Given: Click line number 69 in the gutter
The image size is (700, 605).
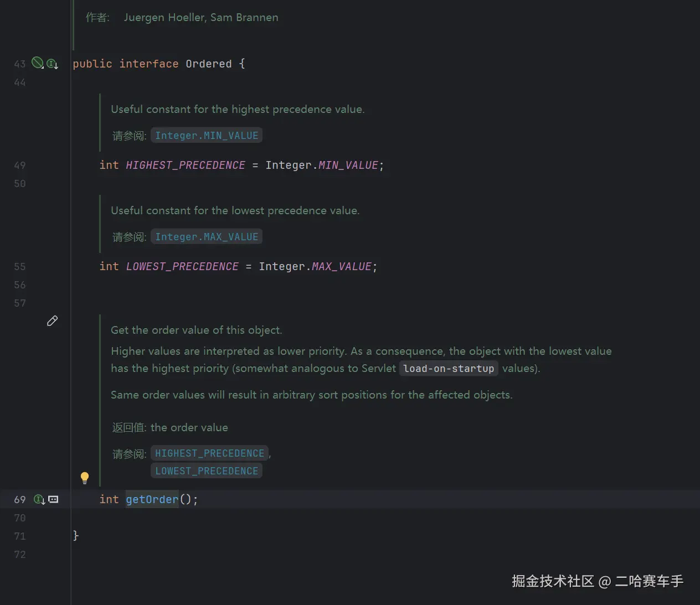Looking at the screenshot, I should (20, 500).
